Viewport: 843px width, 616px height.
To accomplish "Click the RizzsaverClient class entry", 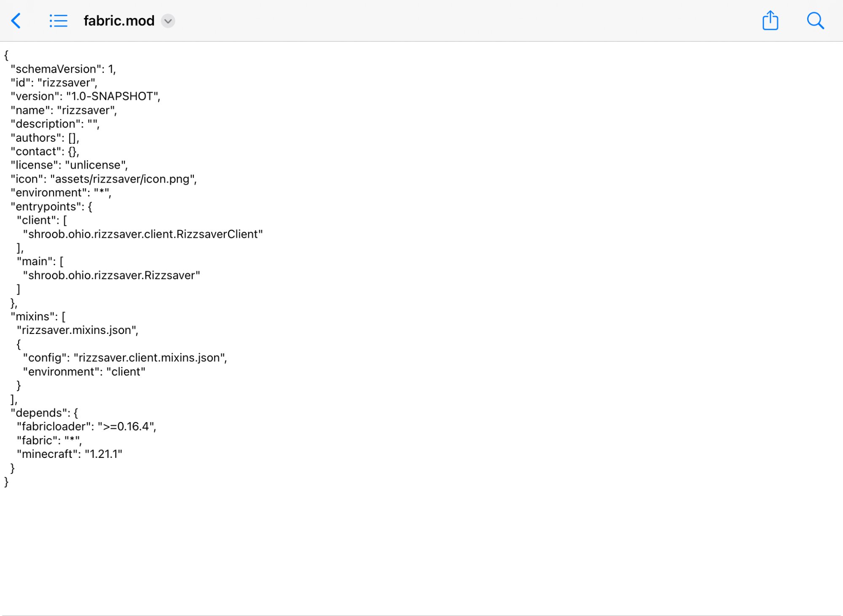I will point(143,234).
